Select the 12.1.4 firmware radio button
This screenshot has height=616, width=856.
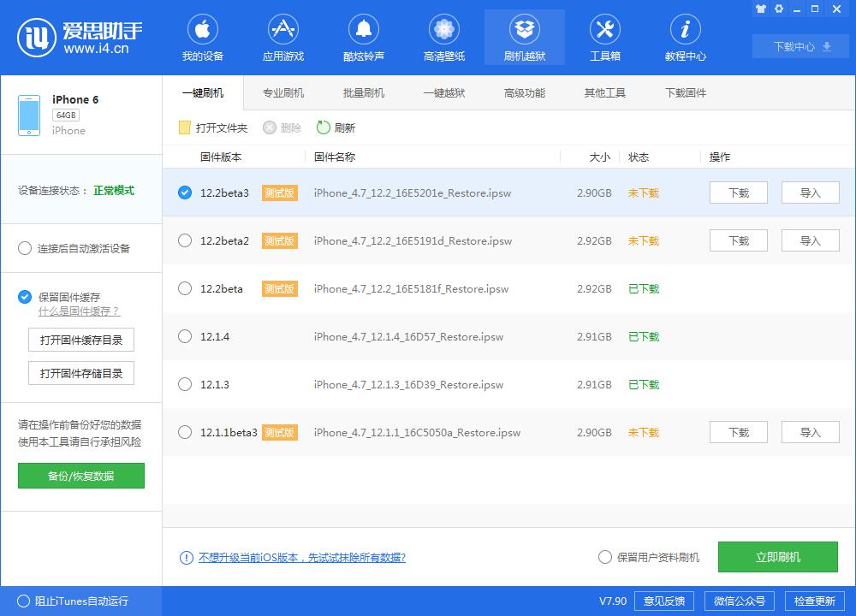pyautogui.click(x=183, y=336)
